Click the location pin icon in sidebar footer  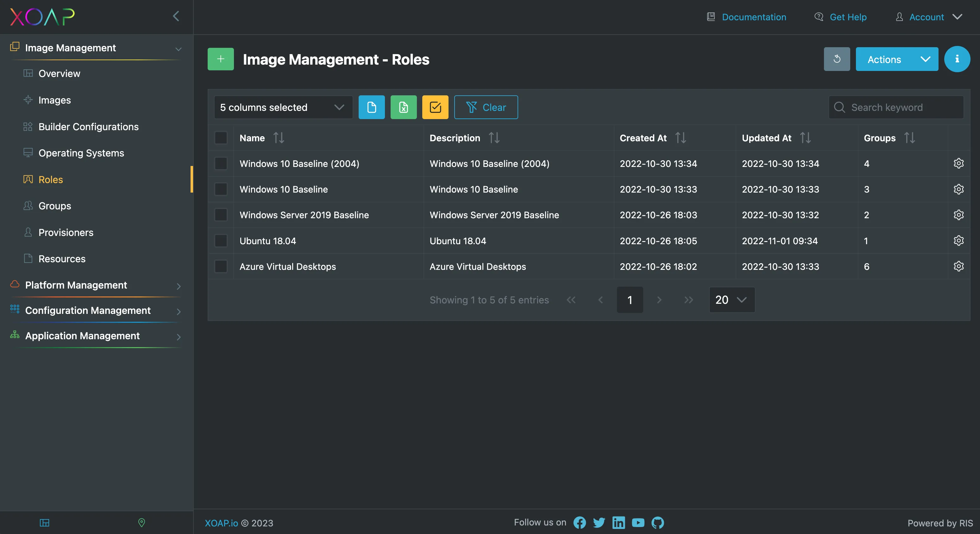pos(141,523)
